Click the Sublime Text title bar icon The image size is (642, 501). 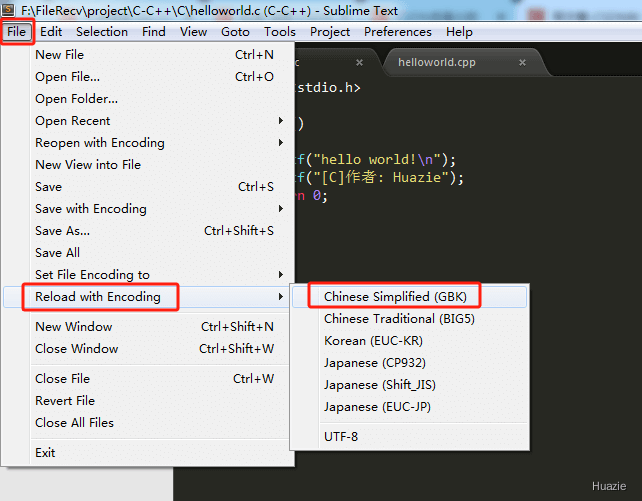point(8,10)
